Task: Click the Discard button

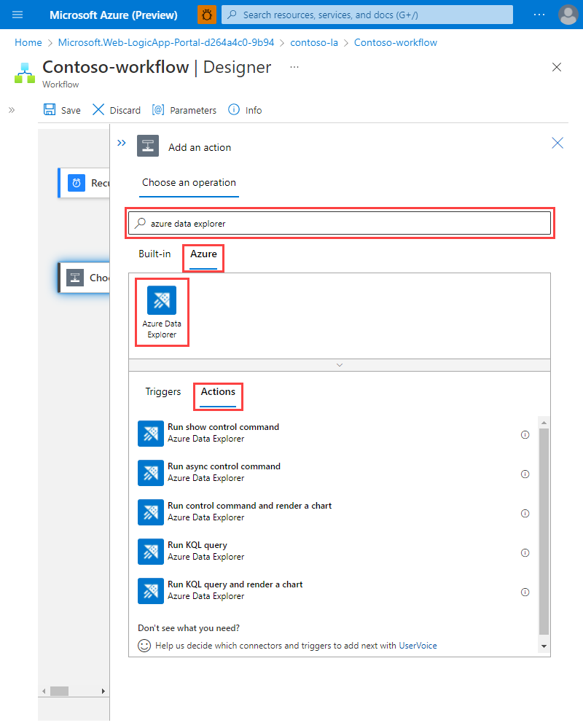Action: [116, 109]
